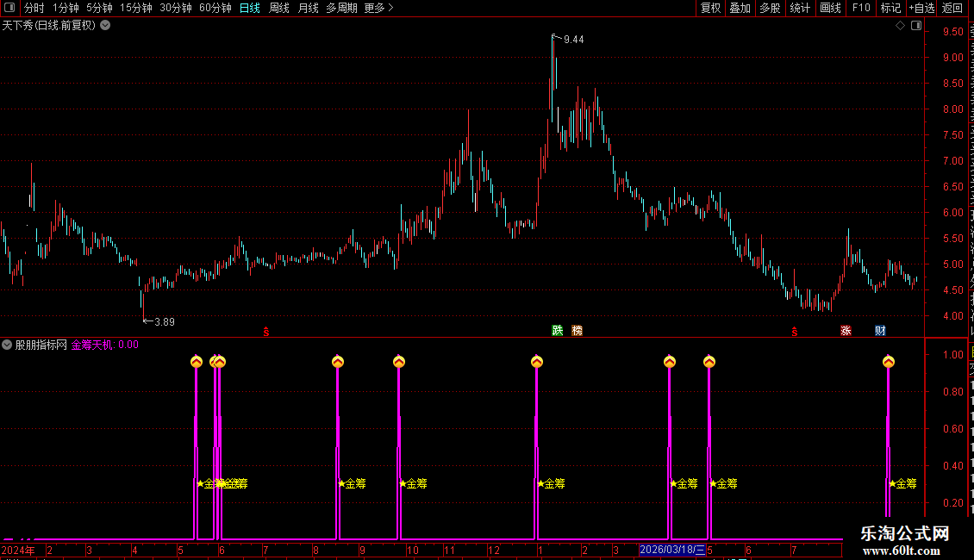Click the last 金筹 signal arrow icon
The image size is (974, 560).
(x=889, y=361)
